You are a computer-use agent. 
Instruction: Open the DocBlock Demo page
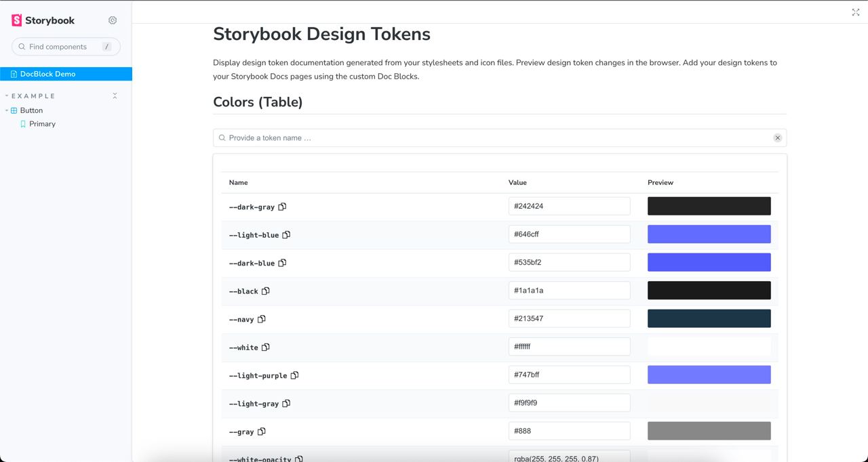(x=47, y=74)
